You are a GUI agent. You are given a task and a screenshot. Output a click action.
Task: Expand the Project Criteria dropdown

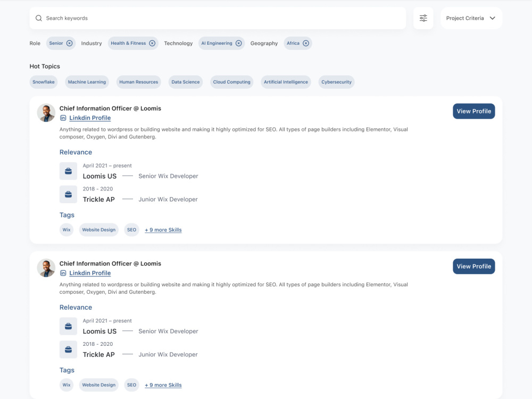tap(471, 18)
